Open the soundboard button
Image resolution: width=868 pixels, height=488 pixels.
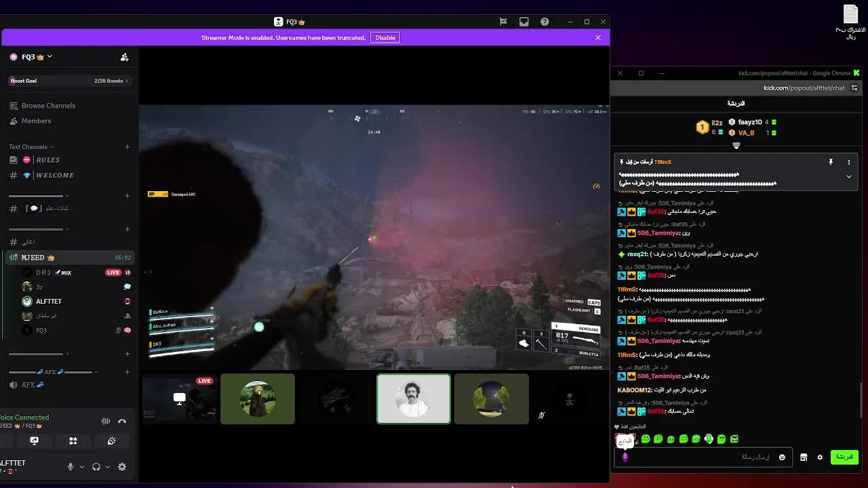tap(112, 441)
